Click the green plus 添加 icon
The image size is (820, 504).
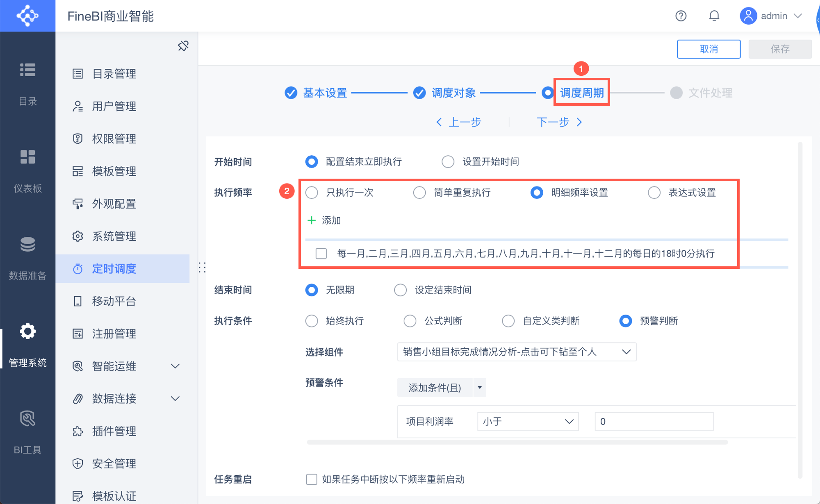pyautogui.click(x=312, y=220)
